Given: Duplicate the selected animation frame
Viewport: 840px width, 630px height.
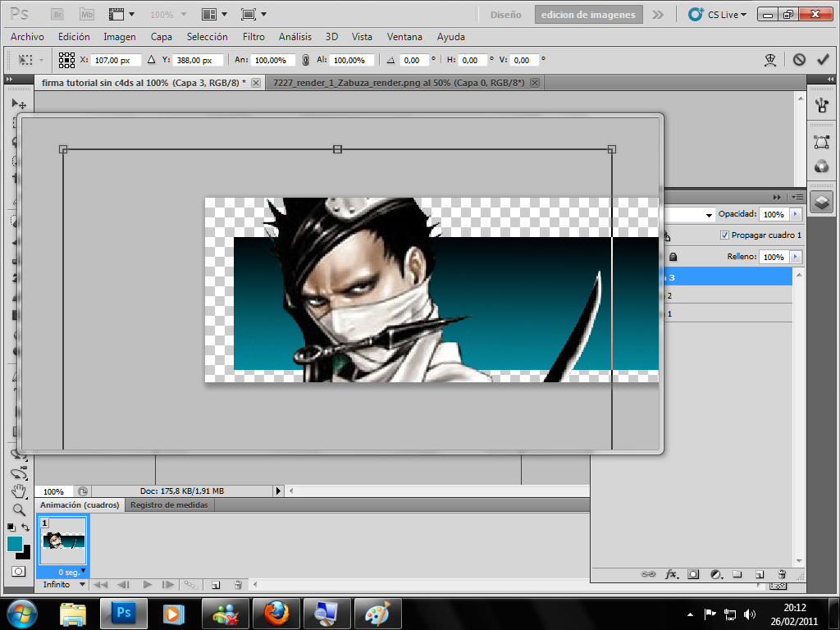Looking at the screenshot, I should coord(216,585).
